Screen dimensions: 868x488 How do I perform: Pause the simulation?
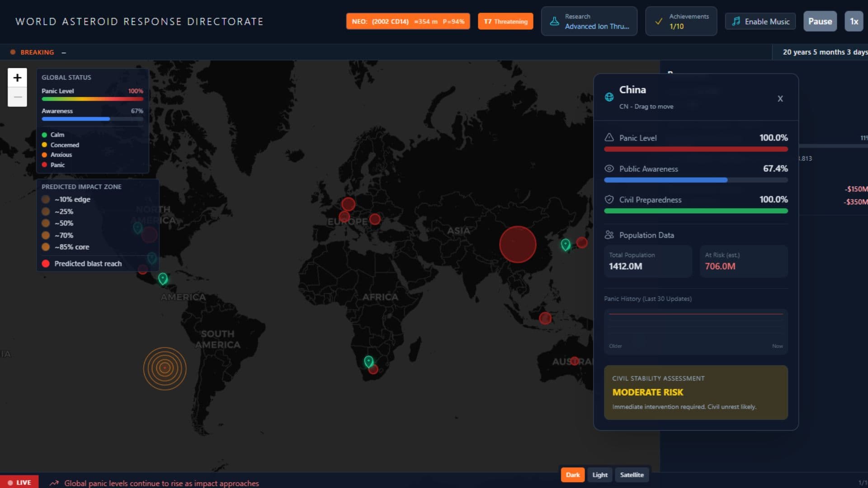(x=820, y=21)
